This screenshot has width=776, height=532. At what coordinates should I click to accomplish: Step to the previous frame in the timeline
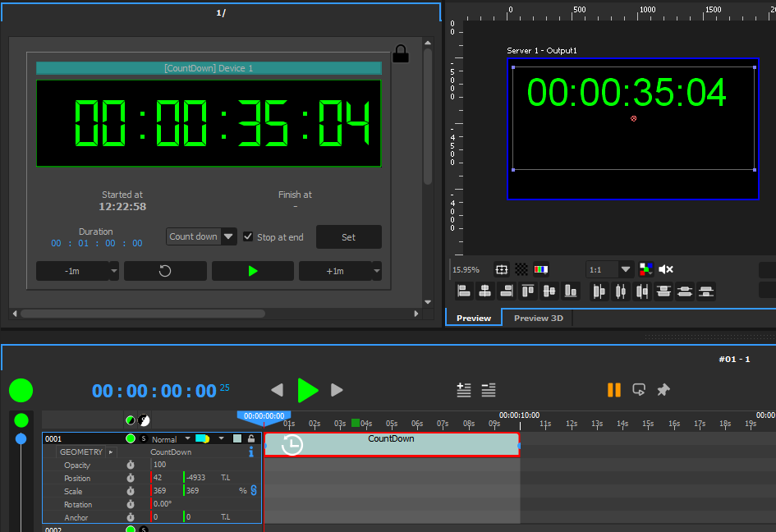[x=278, y=390]
